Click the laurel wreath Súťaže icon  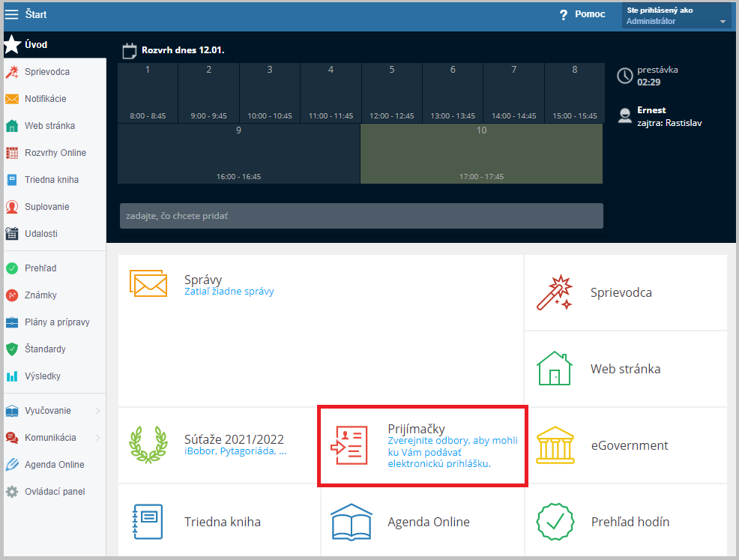[x=148, y=445]
